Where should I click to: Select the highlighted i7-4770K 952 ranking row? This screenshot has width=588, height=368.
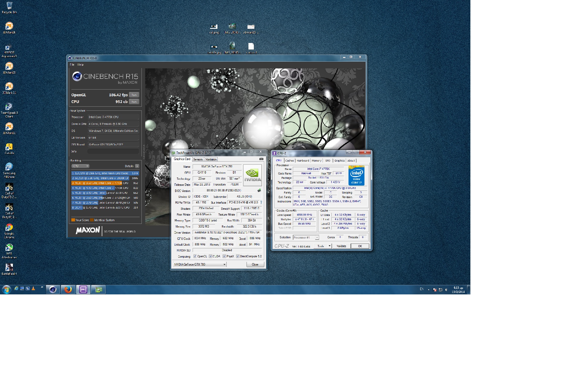(105, 183)
